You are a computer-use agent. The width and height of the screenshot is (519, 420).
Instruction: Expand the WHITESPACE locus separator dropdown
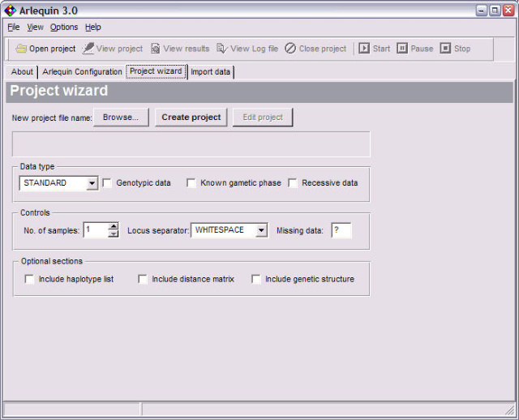(261, 230)
